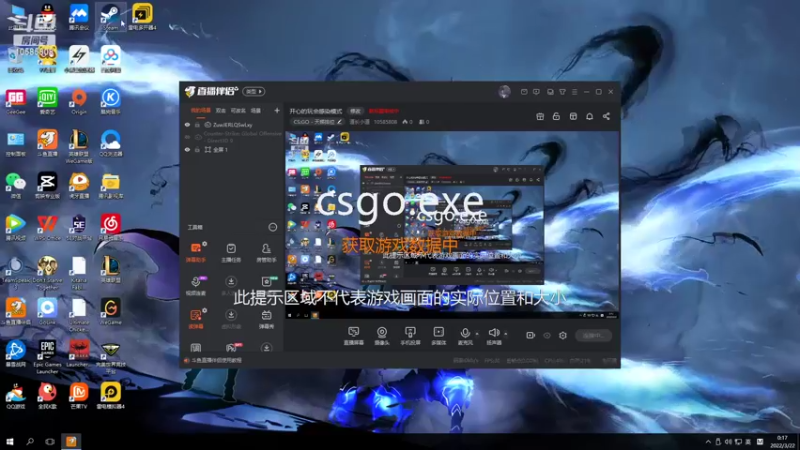Screen dimensions: 800x450
Task: Open the Epic Games Launcher desktop shortcut
Action: (x=47, y=358)
